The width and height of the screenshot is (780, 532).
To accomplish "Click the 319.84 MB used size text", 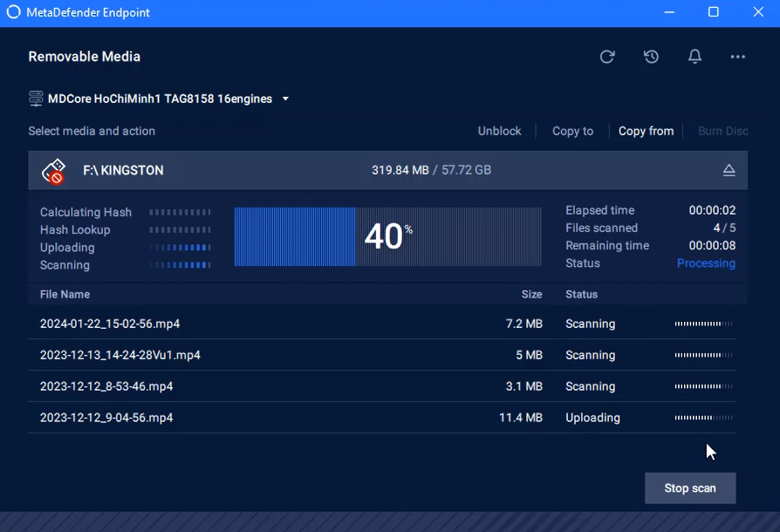I will [400, 170].
